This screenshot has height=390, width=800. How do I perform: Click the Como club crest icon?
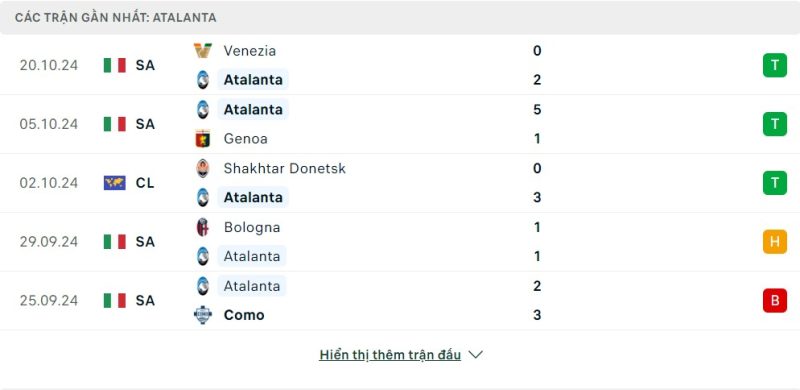click(203, 314)
